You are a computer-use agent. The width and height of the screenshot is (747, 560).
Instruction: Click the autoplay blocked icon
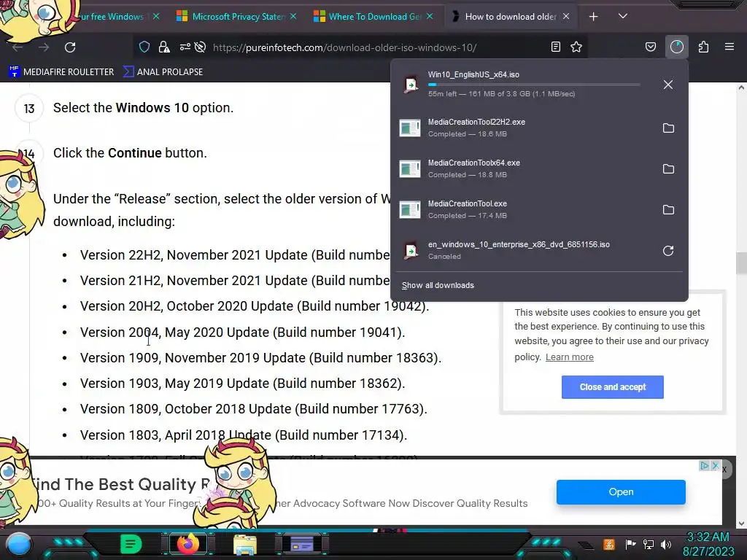click(200, 47)
